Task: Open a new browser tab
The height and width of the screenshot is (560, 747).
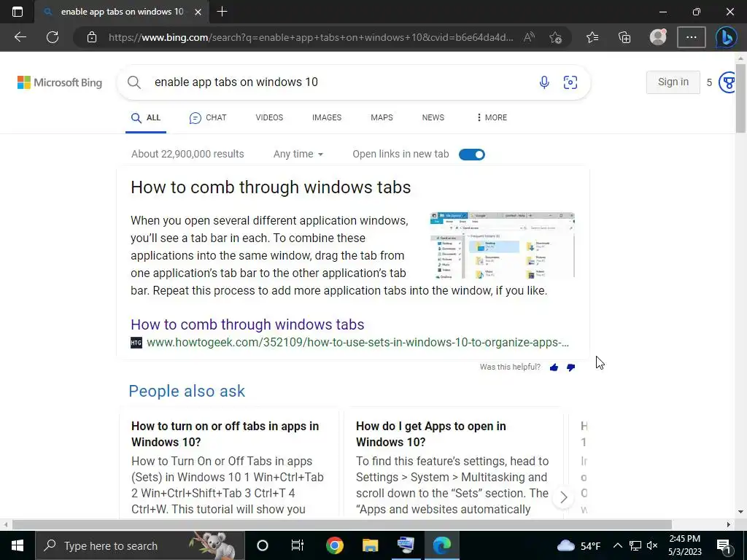Action: pos(222,12)
